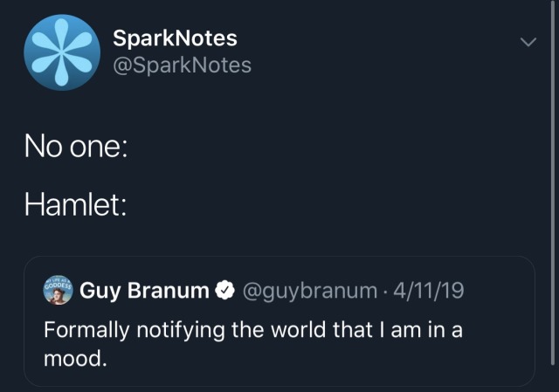Click the "No one:" tweet line
The width and height of the screenshot is (559, 392).
[76, 147]
